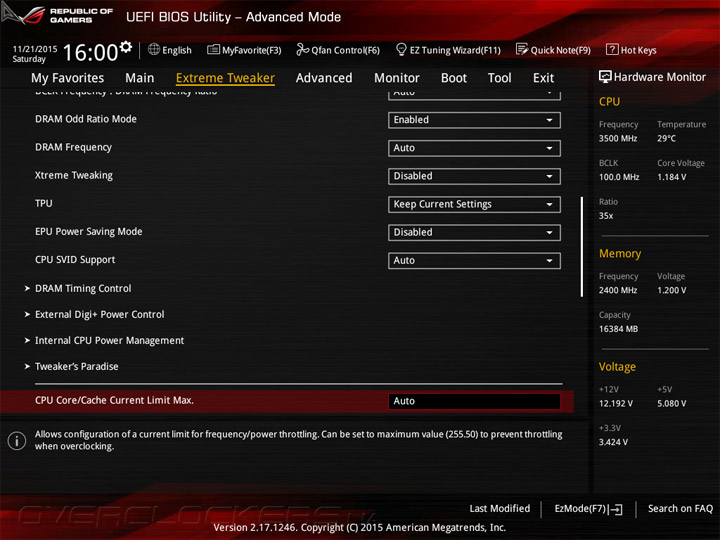Switch to My Favorites tab
This screenshot has height=540, width=720.
(x=68, y=78)
